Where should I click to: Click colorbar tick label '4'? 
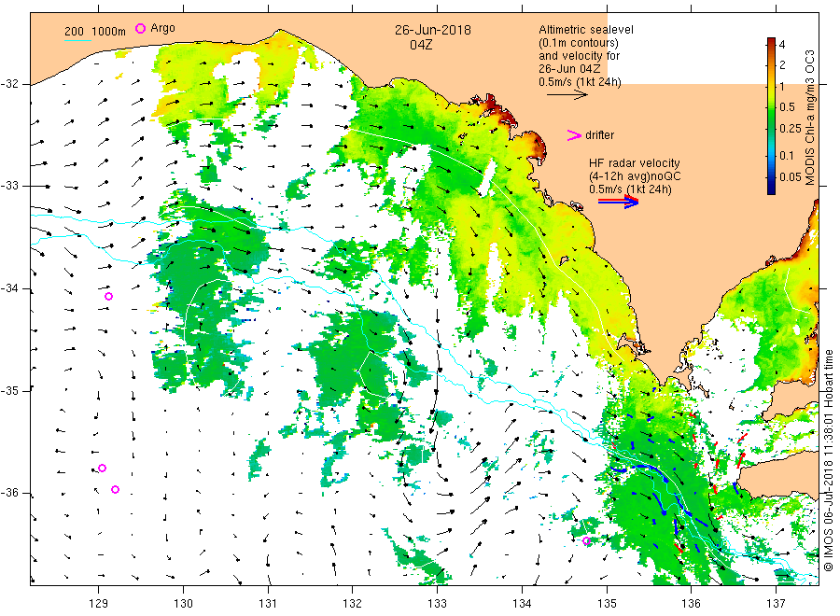(782, 45)
